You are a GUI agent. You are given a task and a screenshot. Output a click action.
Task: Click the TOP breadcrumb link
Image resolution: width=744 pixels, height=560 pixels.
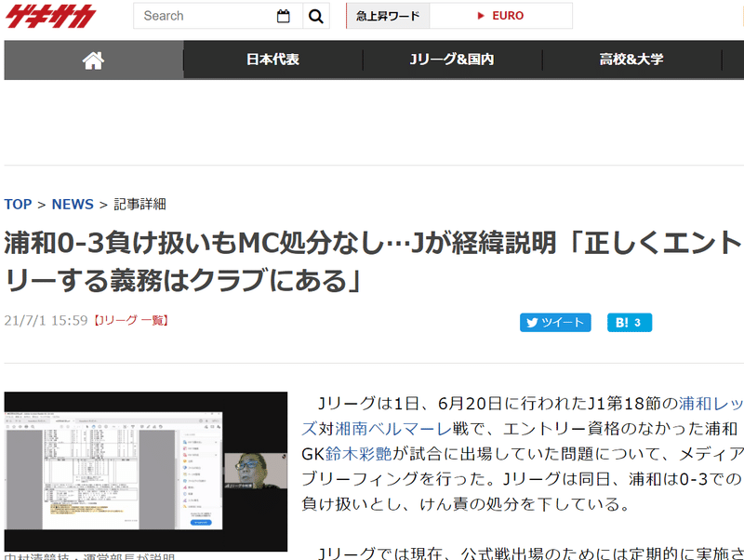coord(18,204)
